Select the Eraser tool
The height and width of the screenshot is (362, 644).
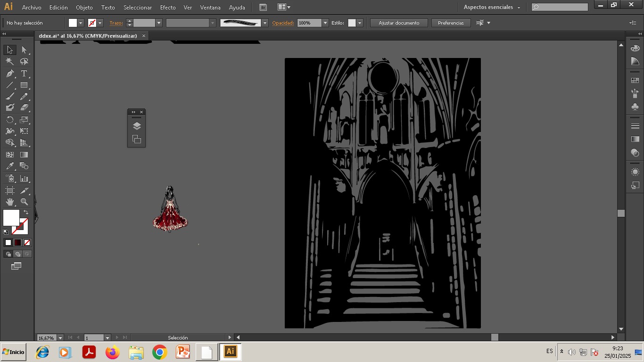tap(24, 108)
